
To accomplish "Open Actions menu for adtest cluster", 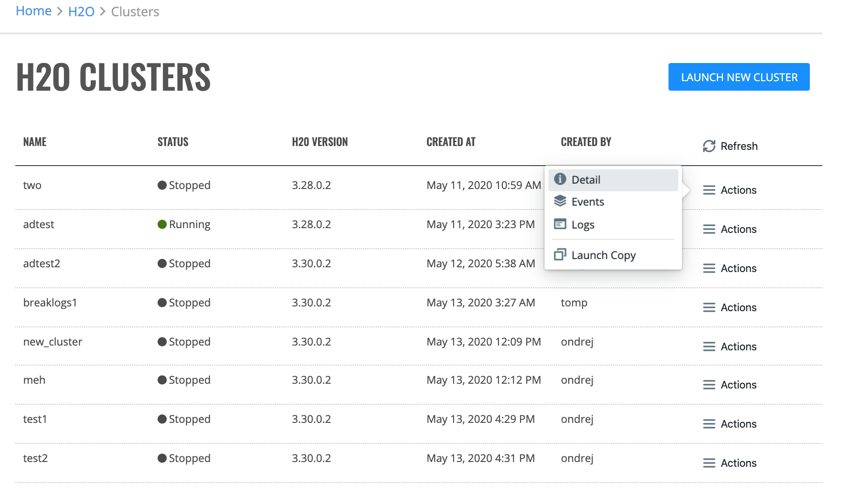I will coord(730,229).
